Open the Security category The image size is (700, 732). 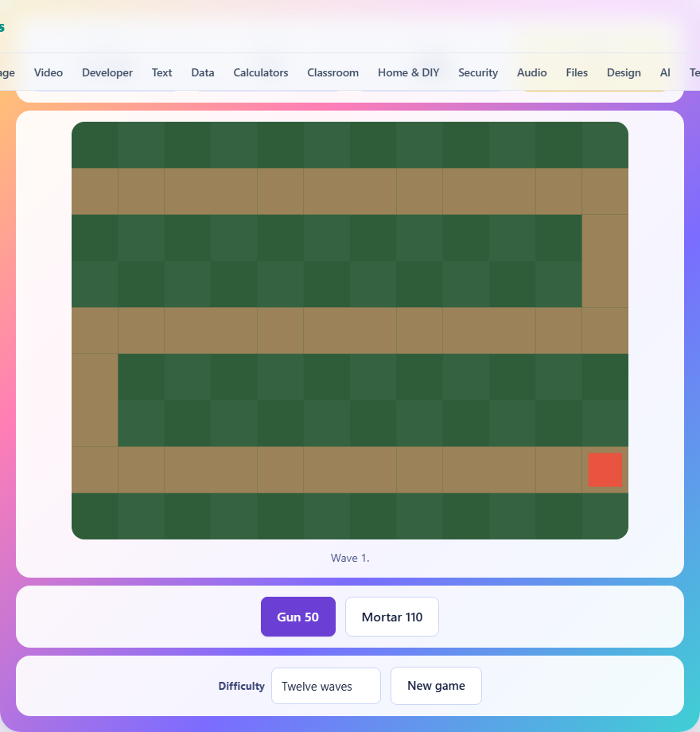click(478, 73)
